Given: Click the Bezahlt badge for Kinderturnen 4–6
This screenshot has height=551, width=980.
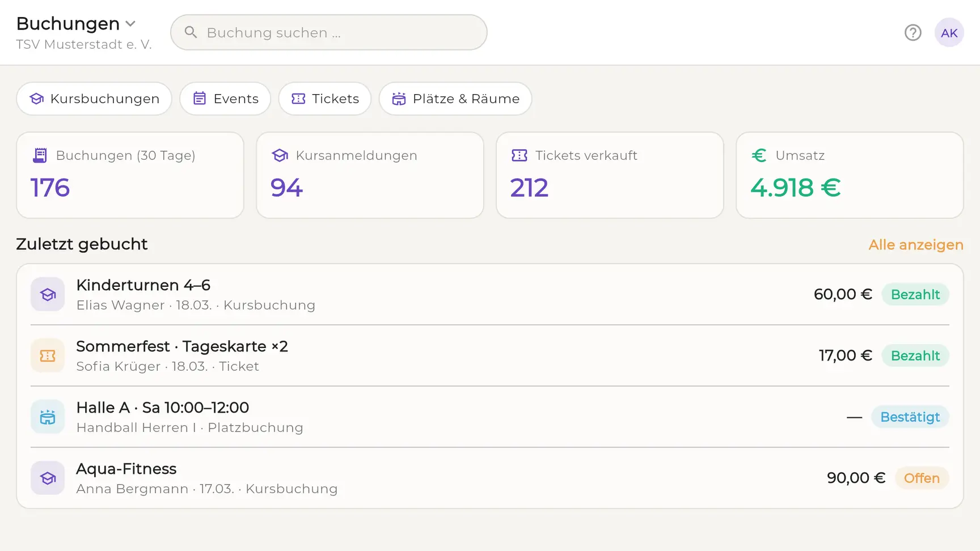Looking at the screenshot, I should [915, 294].
